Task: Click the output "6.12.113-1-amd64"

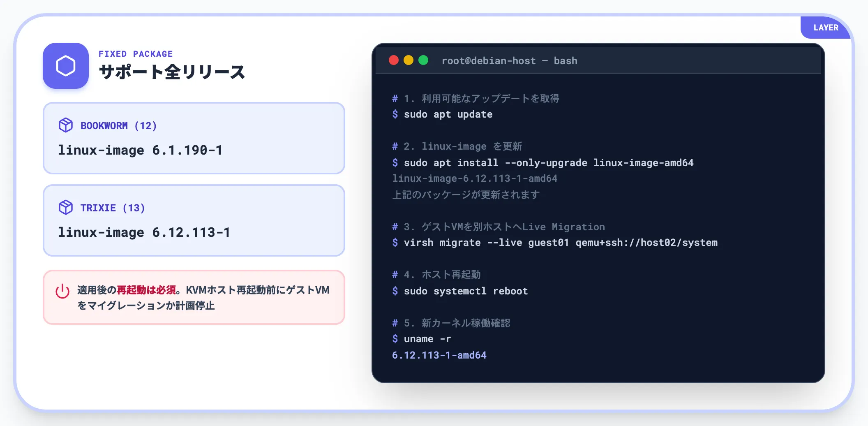Action: tap(439, 355)
